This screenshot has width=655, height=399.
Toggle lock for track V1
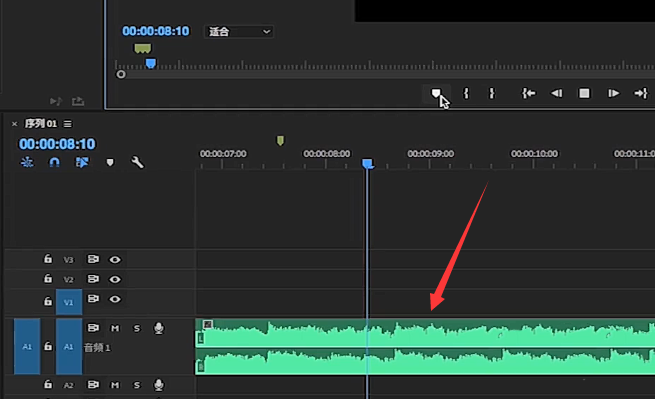coord(48,301)
